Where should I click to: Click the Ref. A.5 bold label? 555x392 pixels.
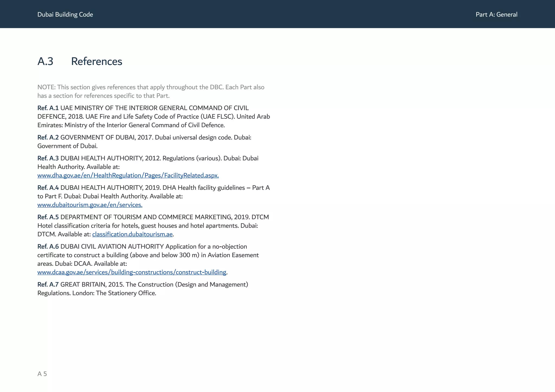coord(48,217)
